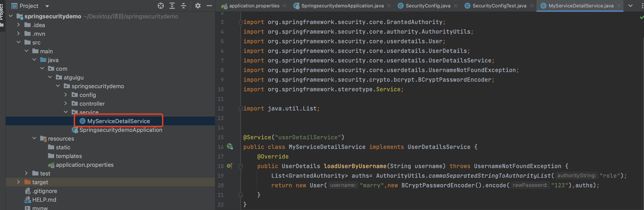Click the Select Opened File locate icon
The height and width of the screenshot is (210, 644).
pyautogui.click(x=161, y=6)
